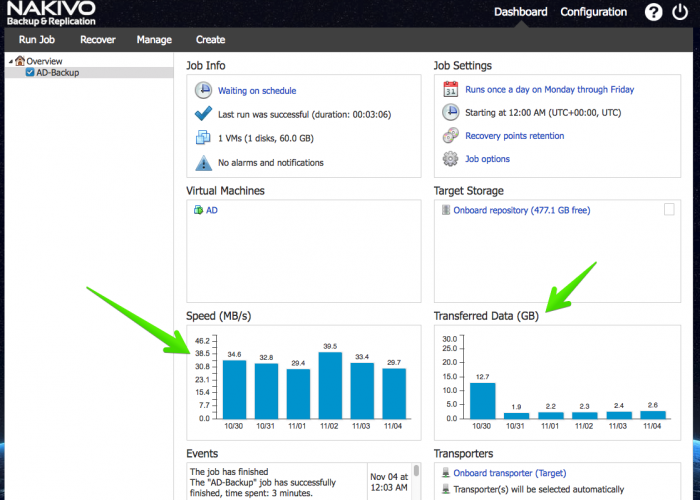
Task: Click the checkbox in Target Storage panel
Action: pyautogui.click(x=669, y=209)
